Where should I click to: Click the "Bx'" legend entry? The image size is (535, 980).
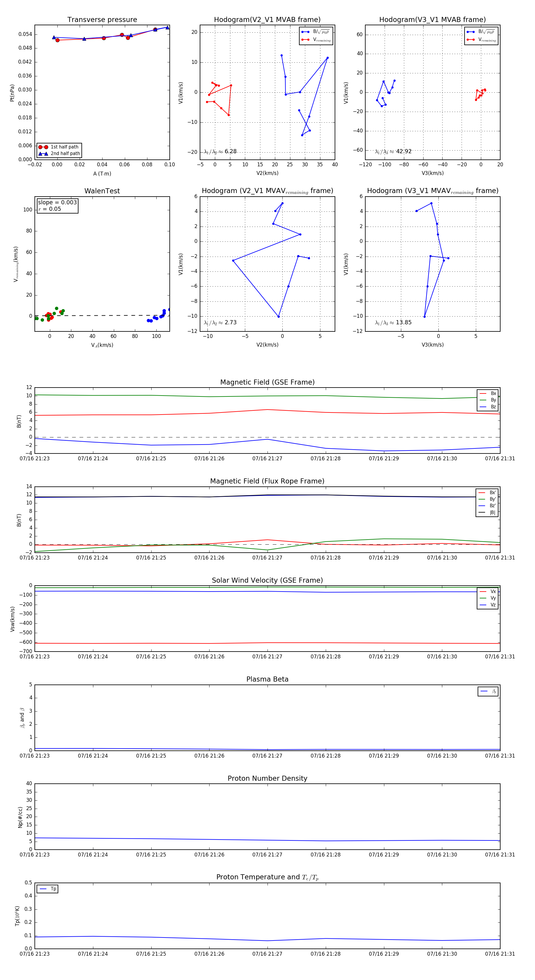487,493
